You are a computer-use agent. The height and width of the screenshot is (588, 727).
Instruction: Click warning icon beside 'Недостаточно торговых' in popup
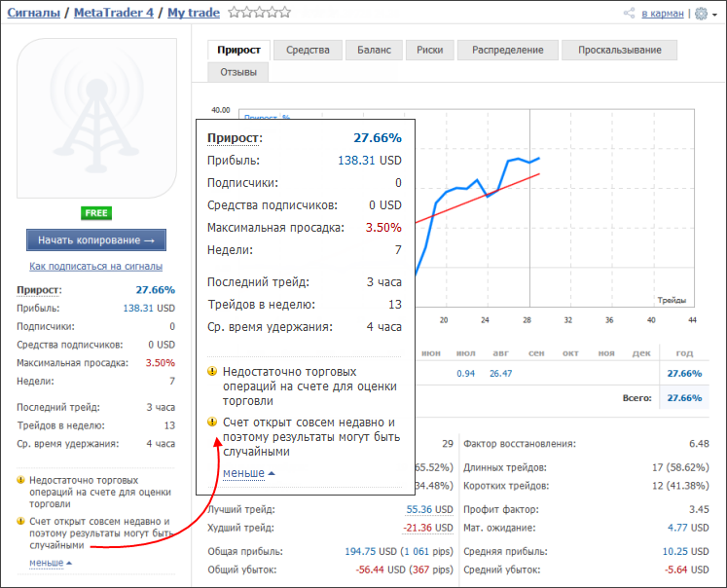click(212, 372)
